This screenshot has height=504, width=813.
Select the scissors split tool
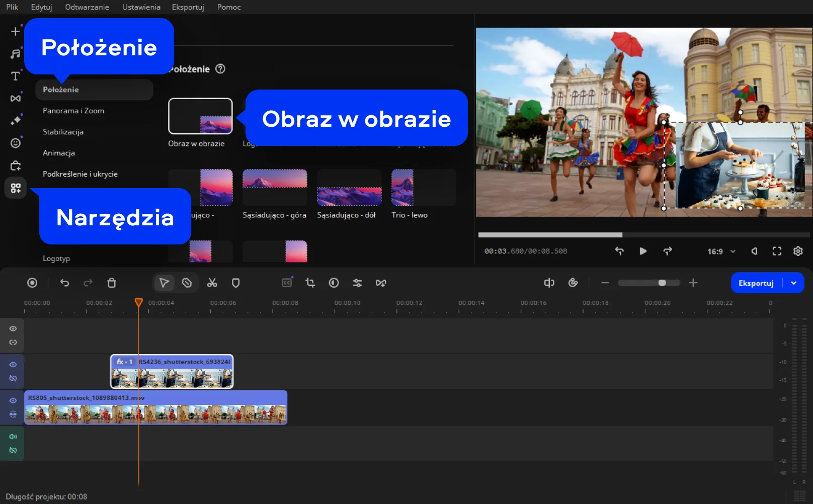tap(212, 283)
